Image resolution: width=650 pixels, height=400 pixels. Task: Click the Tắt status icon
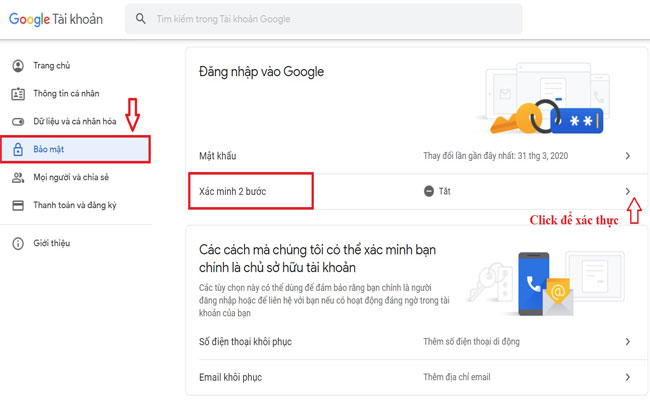(429, 191)
